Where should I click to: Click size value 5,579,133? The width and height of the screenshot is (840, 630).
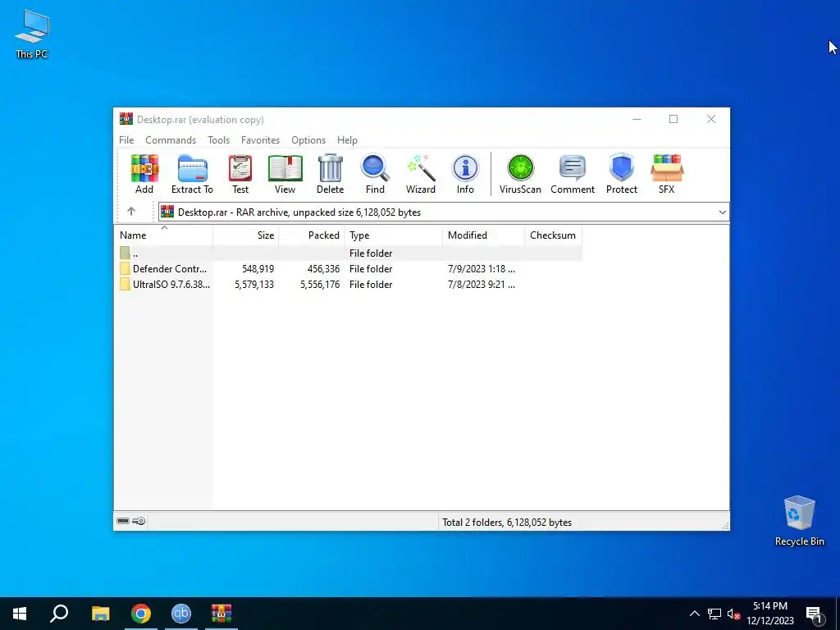[254, 285]
